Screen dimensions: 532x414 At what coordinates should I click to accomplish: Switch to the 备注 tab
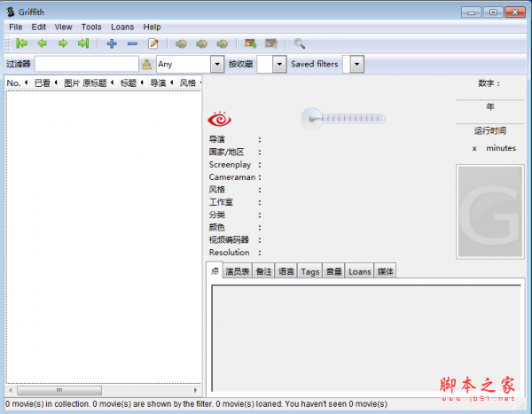pos(263,271)
